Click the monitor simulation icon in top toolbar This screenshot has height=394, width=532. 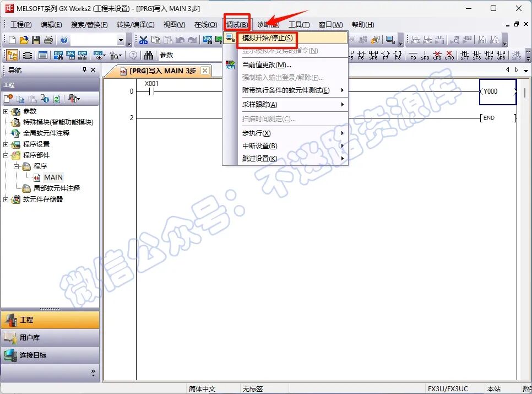tap(390, 40)
